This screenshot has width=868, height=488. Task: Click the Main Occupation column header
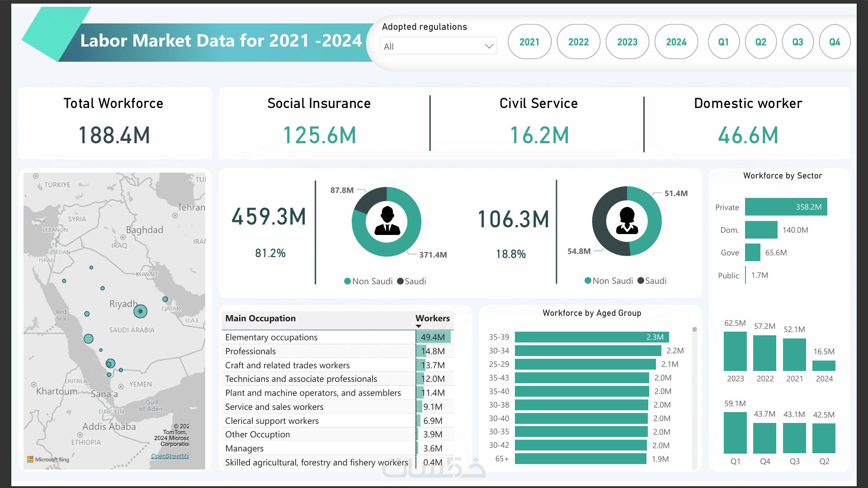click(260, 319)
